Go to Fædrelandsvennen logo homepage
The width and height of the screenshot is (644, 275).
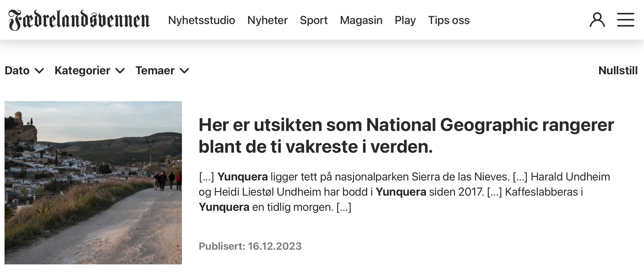[x=79, y=20]
